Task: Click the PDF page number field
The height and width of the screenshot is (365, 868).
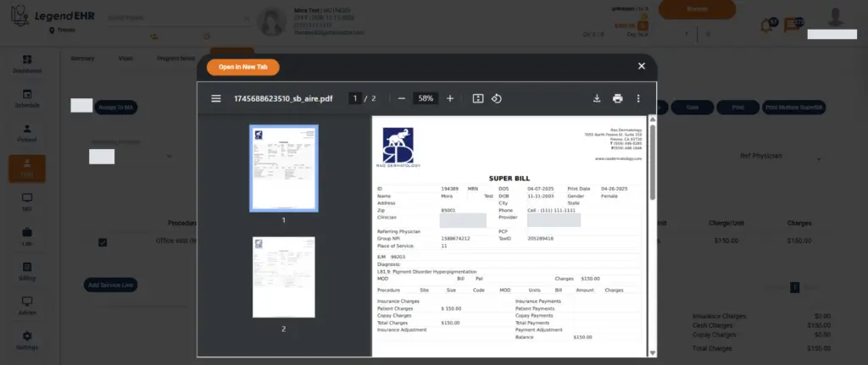Action: 356,98
